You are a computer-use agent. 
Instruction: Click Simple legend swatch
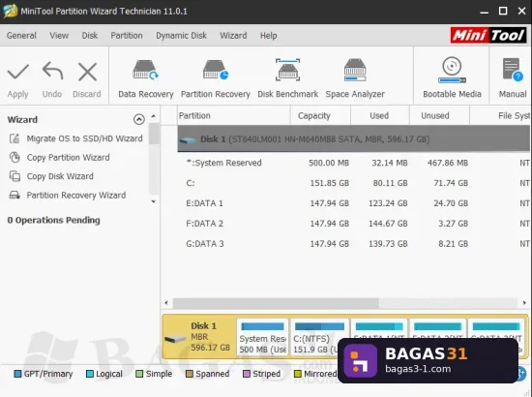coord(139,374)
